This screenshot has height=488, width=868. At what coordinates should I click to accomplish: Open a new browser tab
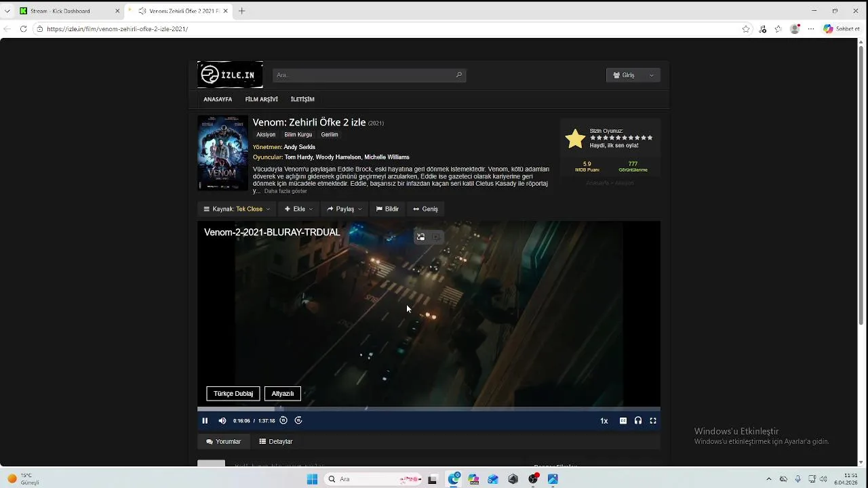(241, 11)
